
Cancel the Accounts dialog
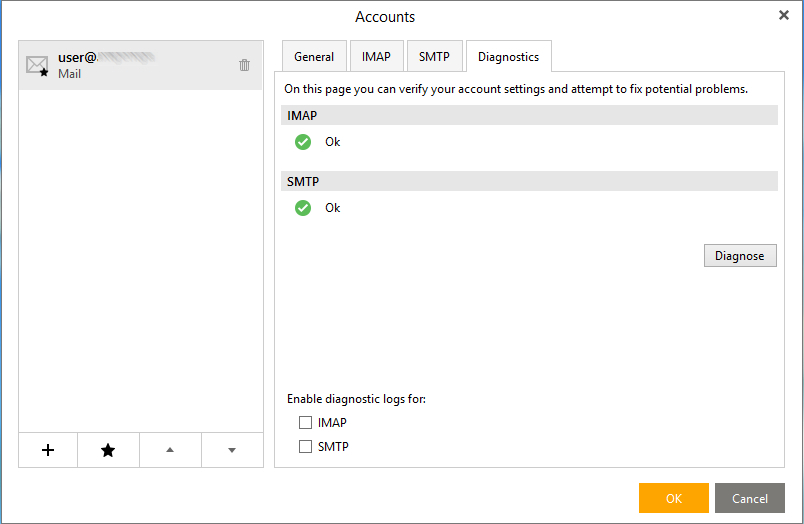[x=750, y=498]
